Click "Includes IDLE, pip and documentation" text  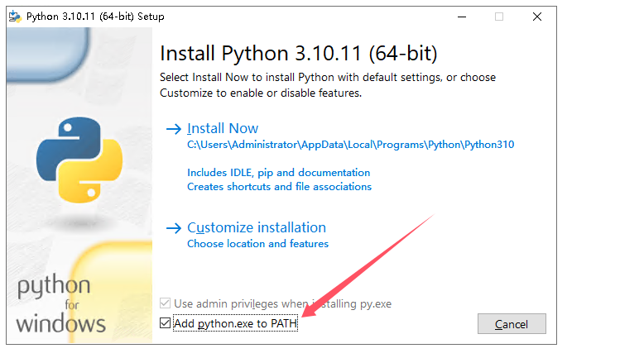click(278, 173)
